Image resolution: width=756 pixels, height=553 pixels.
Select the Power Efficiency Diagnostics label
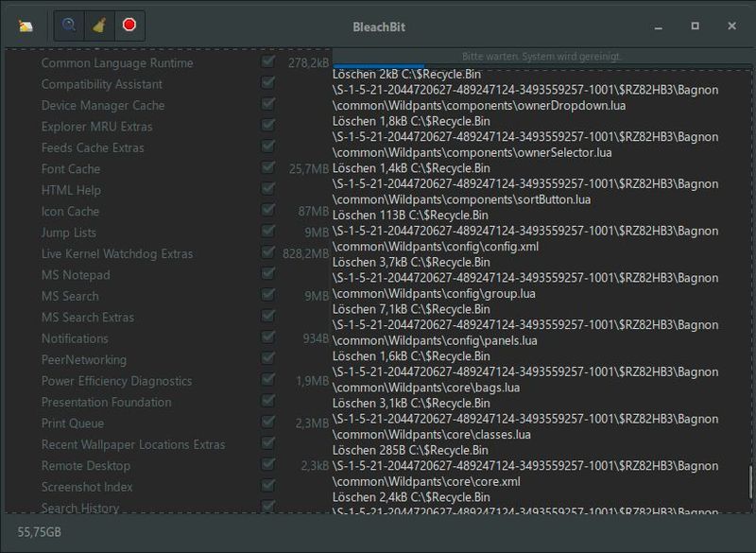[116, 381]
